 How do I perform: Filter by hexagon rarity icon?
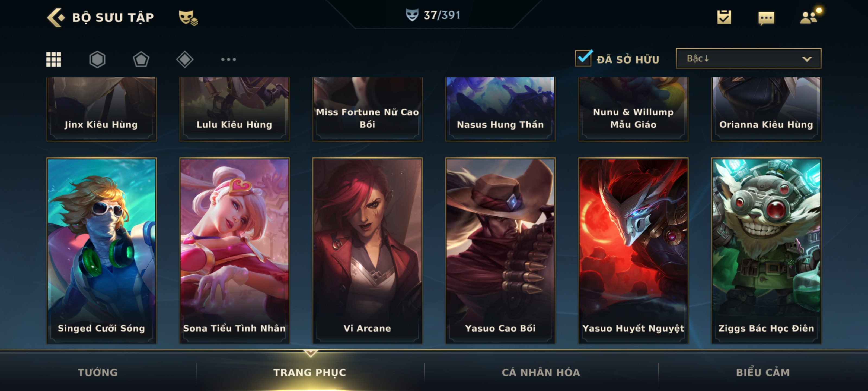coord(97,59)
